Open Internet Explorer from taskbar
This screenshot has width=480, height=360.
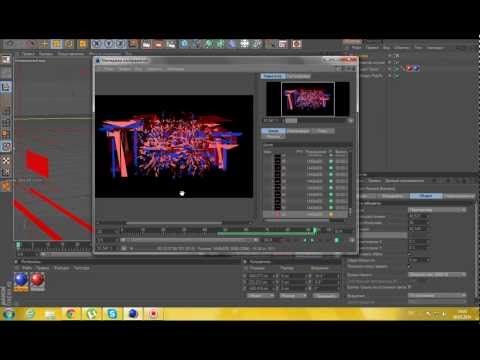(30, 314)
